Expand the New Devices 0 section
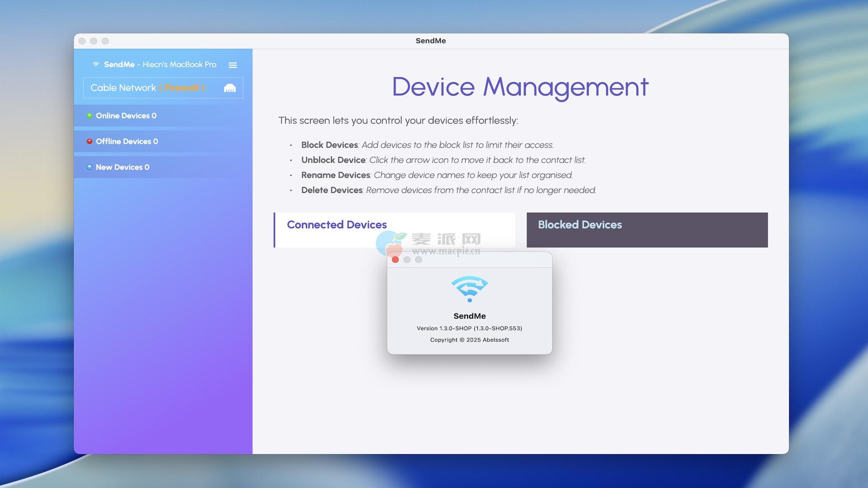Viewport: 868px width, 488px height. (x=123, y=167)
